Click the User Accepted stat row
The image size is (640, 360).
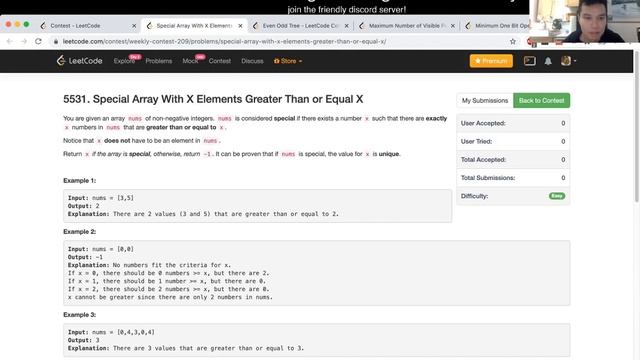(513, 123)
